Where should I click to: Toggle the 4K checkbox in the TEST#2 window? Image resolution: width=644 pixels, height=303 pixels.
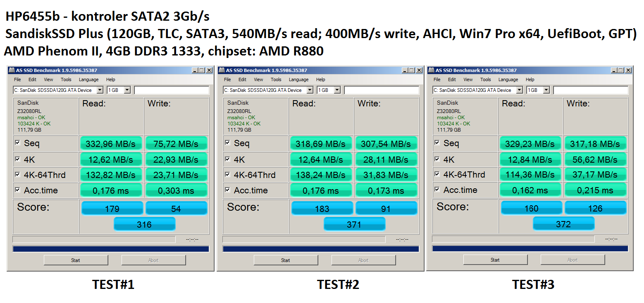(x=227, y=159)
